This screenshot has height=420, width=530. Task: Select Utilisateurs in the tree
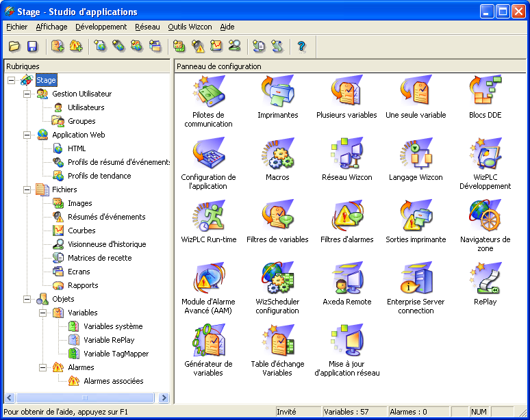[x=86, y=107]
